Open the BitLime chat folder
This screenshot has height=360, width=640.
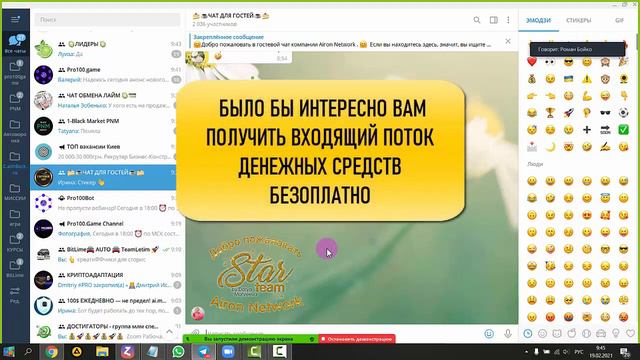point(15,268)
